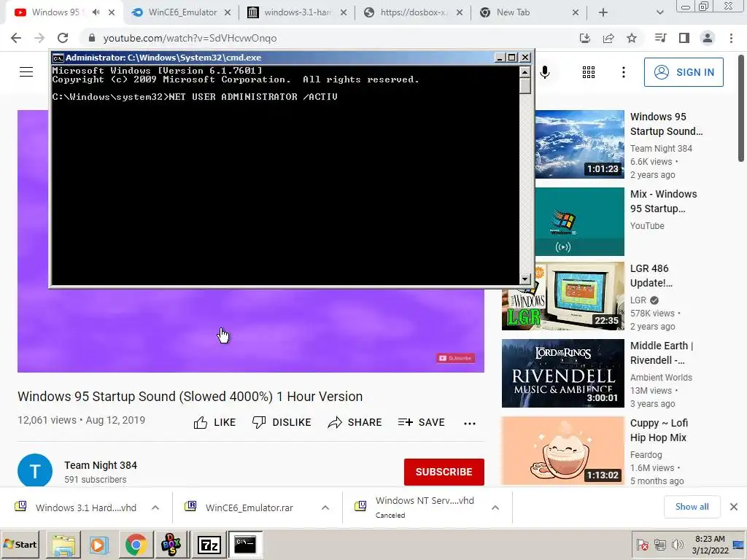Expand Windows NT Serv vhd download options

[495, 507]
